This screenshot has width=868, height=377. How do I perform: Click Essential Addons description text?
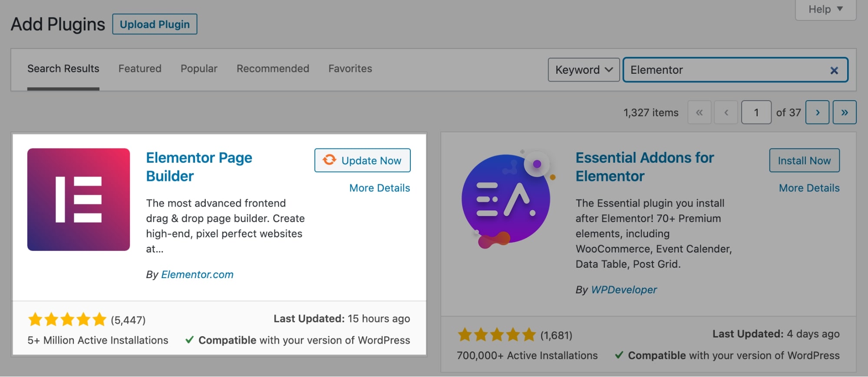point(654,233)
